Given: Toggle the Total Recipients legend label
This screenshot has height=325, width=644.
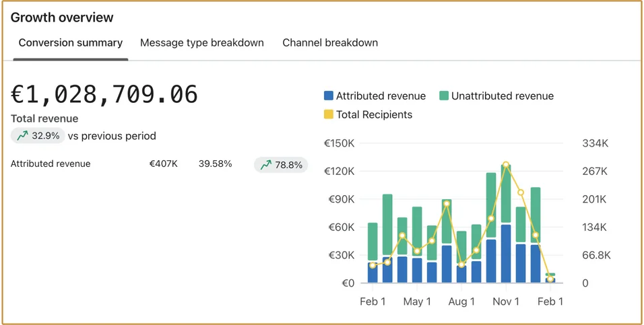Looking at the screenshot, I should 374,114.
